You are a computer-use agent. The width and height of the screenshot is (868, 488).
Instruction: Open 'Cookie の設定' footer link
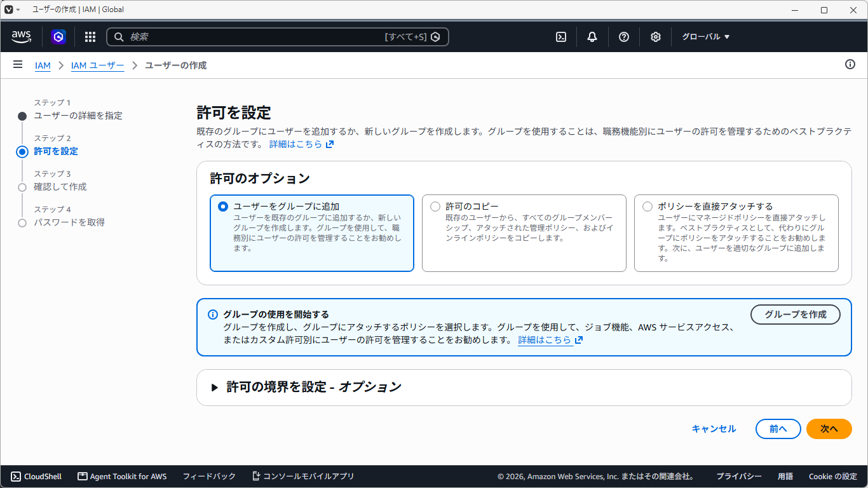pos(833,477)
